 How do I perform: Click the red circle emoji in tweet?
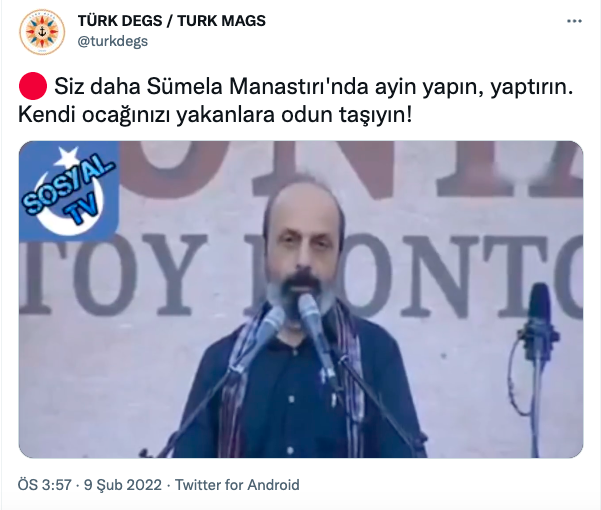pyautogui.click(x=33, y=86)
